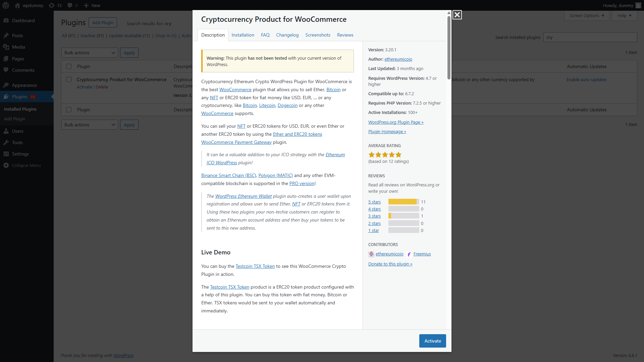
Task: Click the top Apply button
Action: [x=129, y=53]
